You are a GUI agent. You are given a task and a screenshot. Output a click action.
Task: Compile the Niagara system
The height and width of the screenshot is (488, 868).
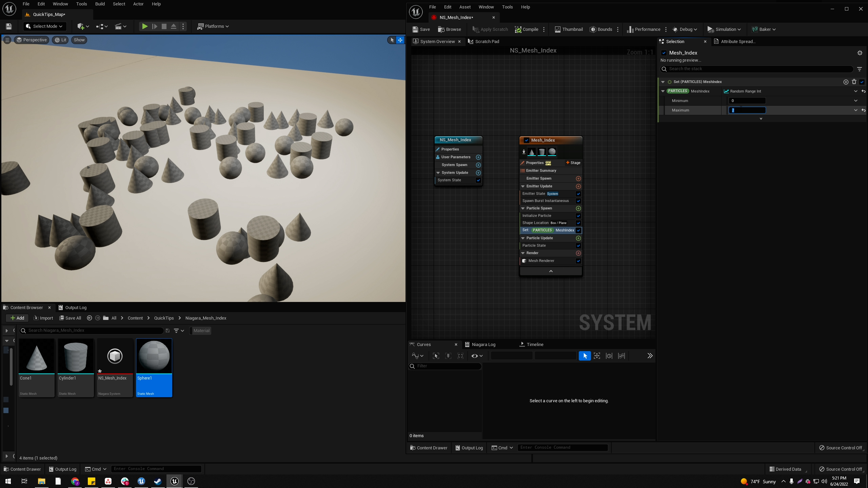point(526,29)
